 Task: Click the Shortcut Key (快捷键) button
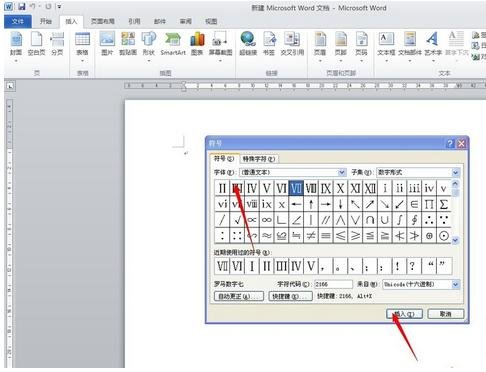(x=291, y=296)
